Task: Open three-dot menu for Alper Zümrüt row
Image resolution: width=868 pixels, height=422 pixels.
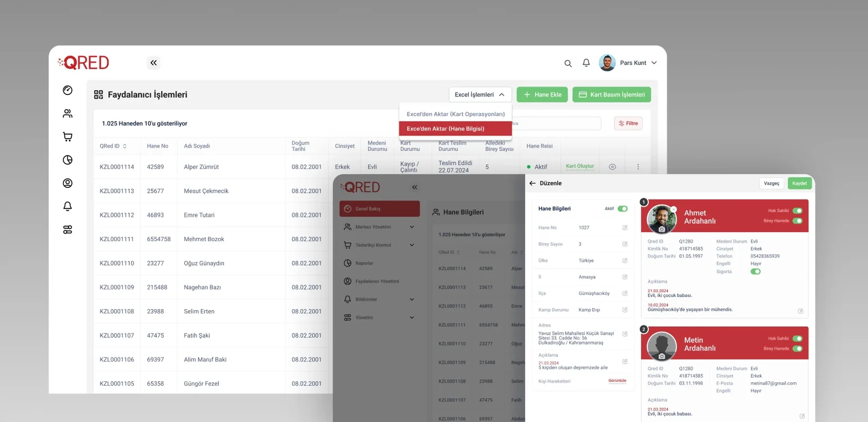Action: pos(638,167)
